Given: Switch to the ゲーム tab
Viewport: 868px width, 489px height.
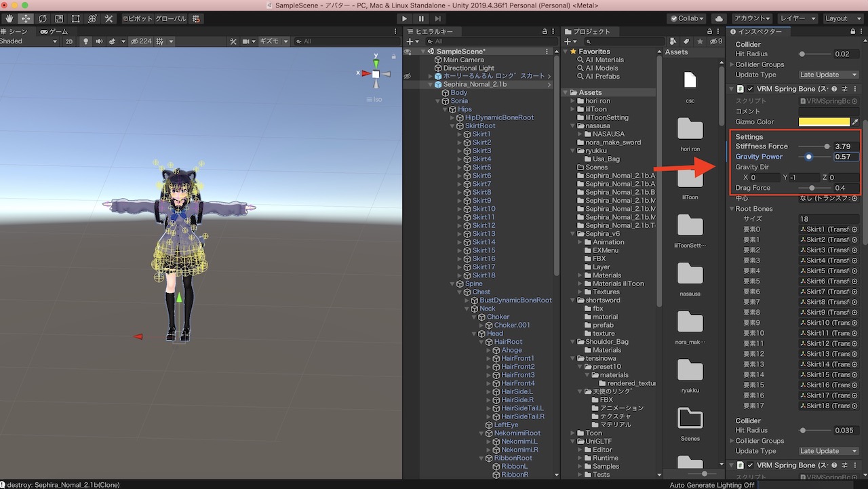Looking at the screenshot, I should pyautogui.click(x=54, y=32).
